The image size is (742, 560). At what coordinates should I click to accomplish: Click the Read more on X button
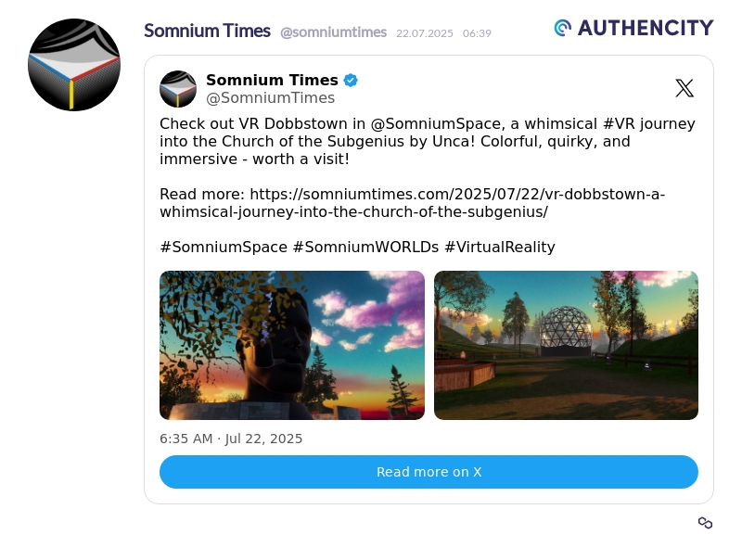click(x=429, y=472)
